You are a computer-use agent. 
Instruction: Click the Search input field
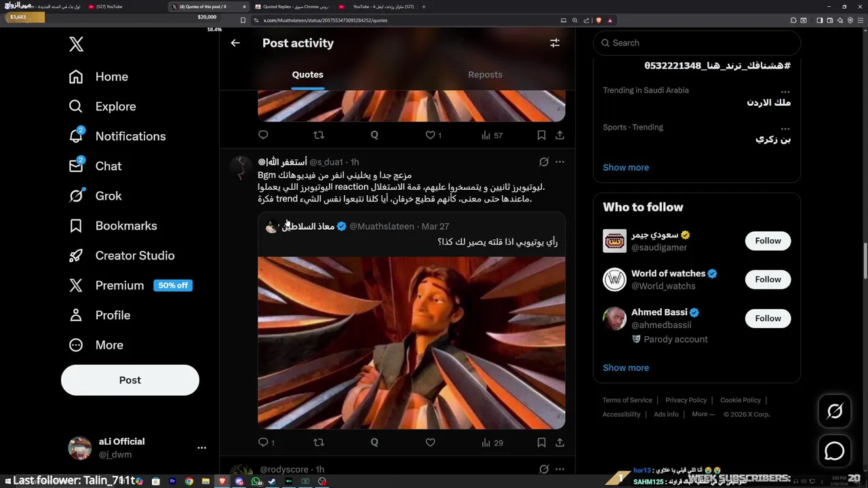tap(696, 43)
